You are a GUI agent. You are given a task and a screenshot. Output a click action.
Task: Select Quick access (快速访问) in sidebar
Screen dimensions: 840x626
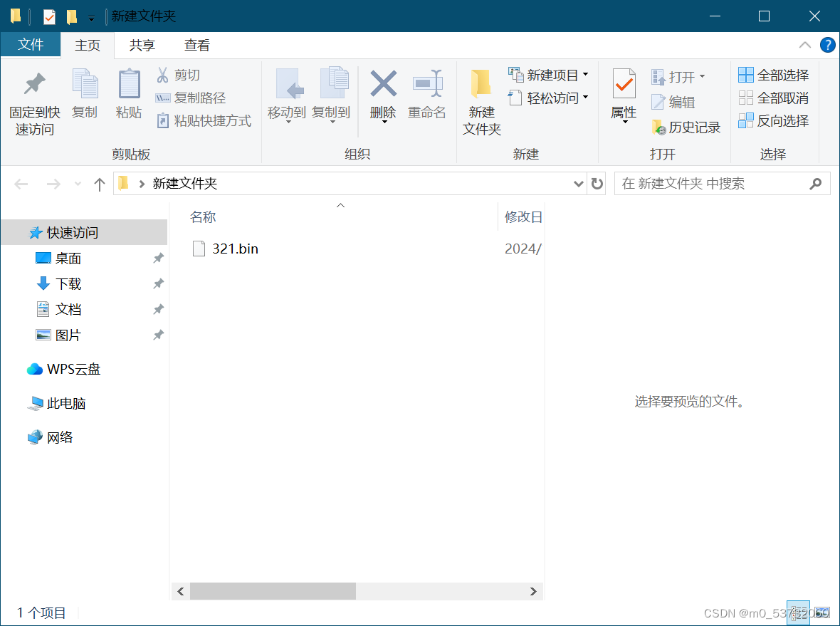(x=84, y=233)
